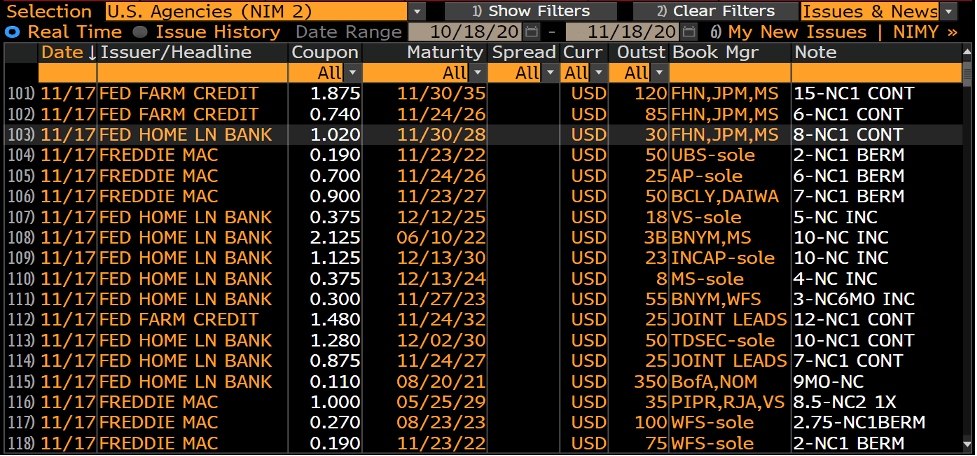Select row 101 FED FARM CREDIT

pos(484,93)
